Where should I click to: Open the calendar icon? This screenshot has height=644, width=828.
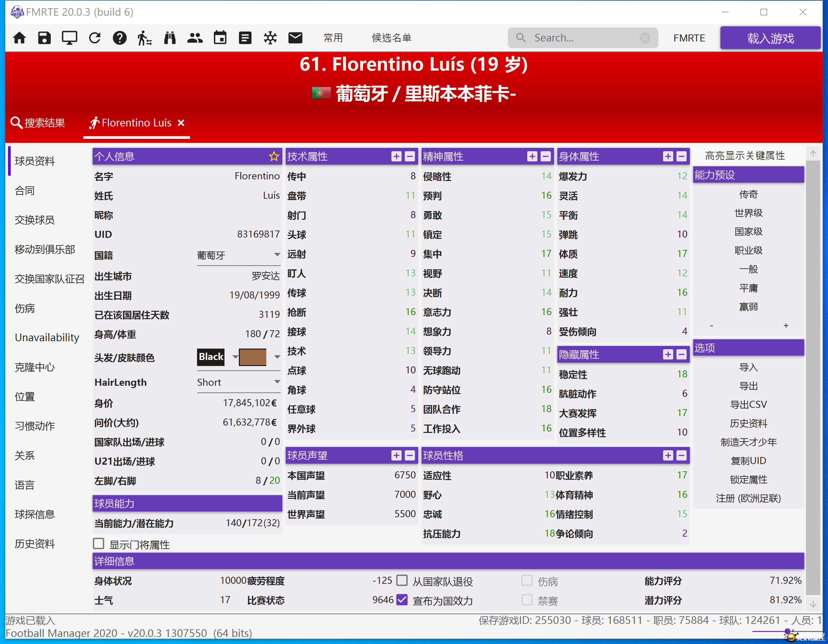(x=220, y=38)
